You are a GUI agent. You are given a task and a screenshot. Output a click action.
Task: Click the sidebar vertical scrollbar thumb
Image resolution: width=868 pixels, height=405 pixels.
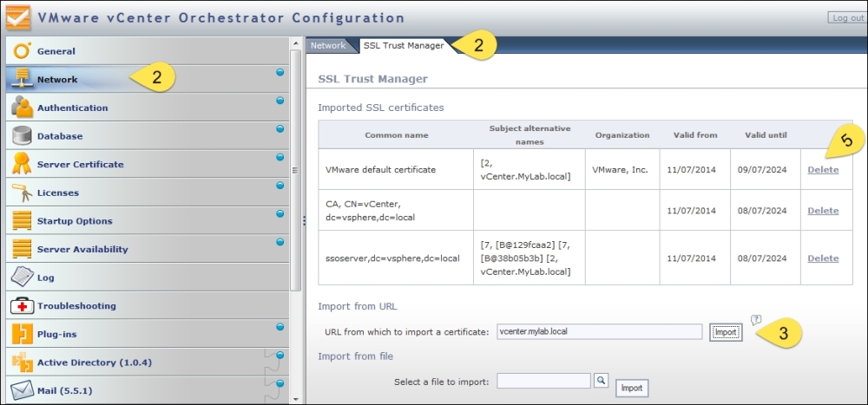[296, 169]
